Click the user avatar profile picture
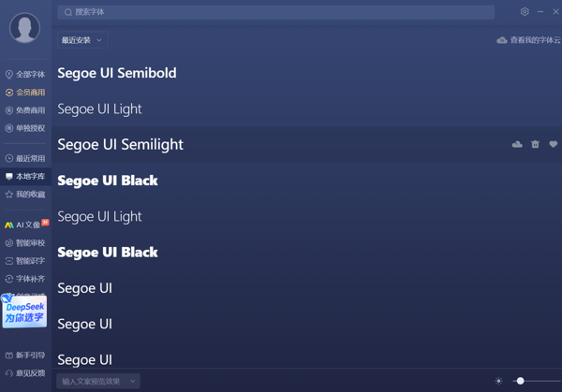This screenshot has width=562, height=392. click(x=24, y=29)
